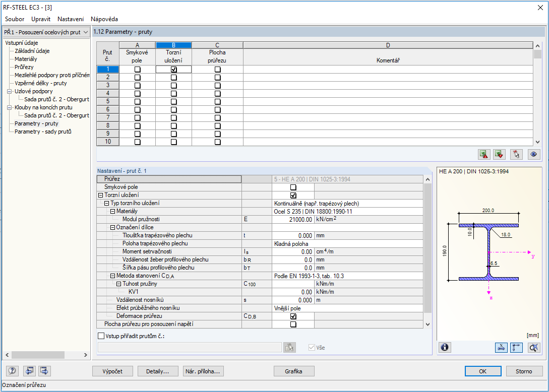The height and width of the screenshot is (392, 549).
Task: Click the Modul pružnosti value 21000.00
Action: [x=293, y=220]
